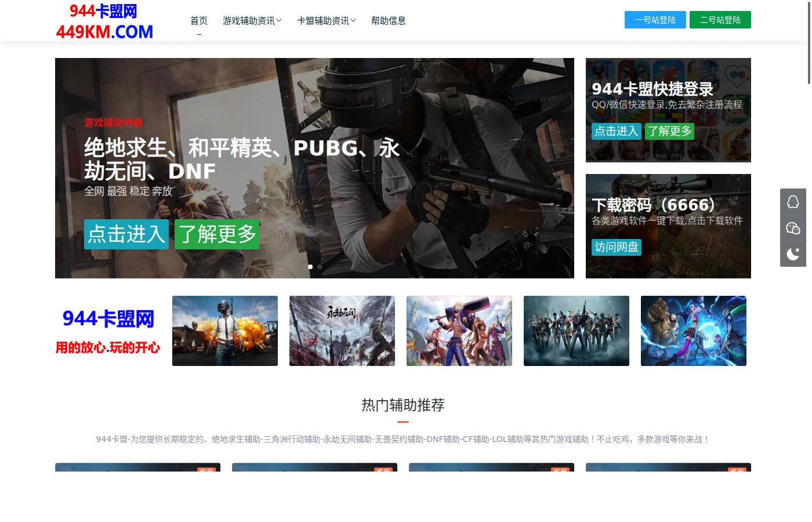Go to the 首页 menu item
The width and height of the screenshot is (812, 522).
pos(199,21)
